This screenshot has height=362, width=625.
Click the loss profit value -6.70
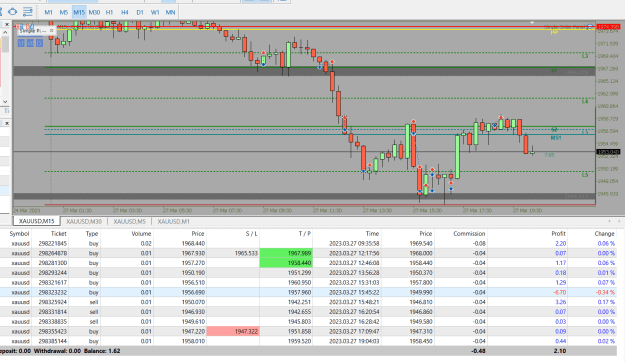[x=560, y=292]
